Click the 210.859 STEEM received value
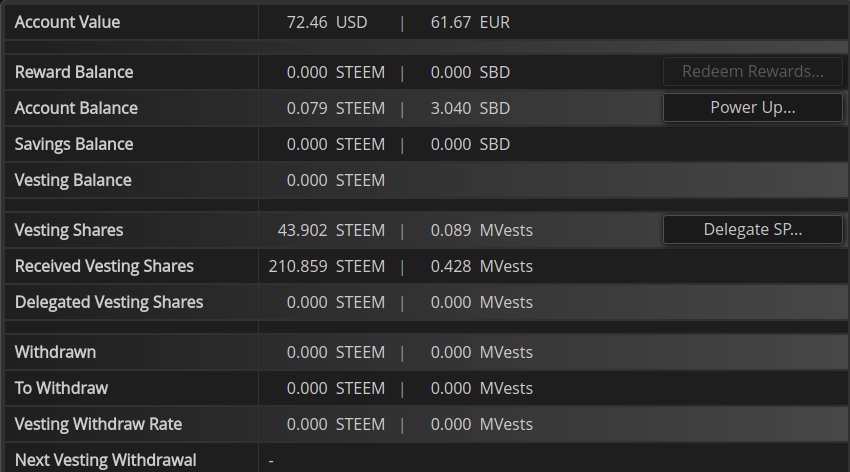 click(x=327, y=266)
